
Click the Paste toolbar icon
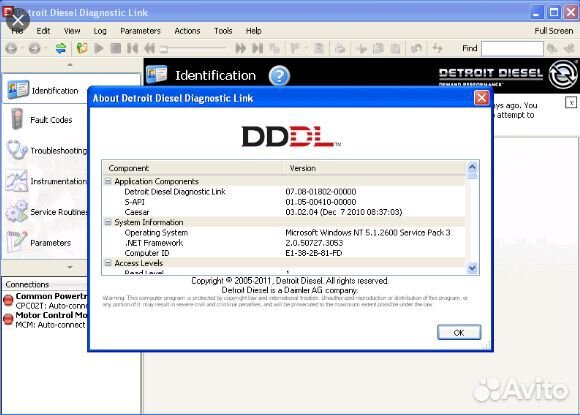(x=395, y=48)
